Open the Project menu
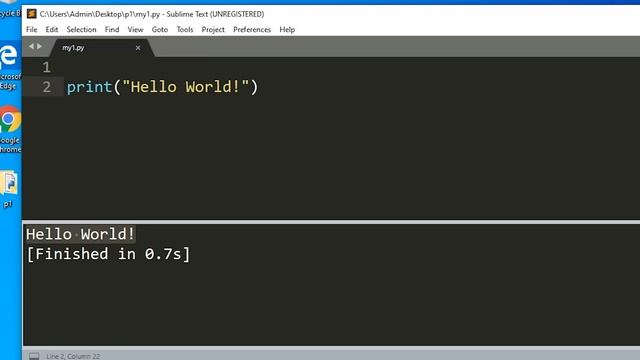 tap(213, 29)
